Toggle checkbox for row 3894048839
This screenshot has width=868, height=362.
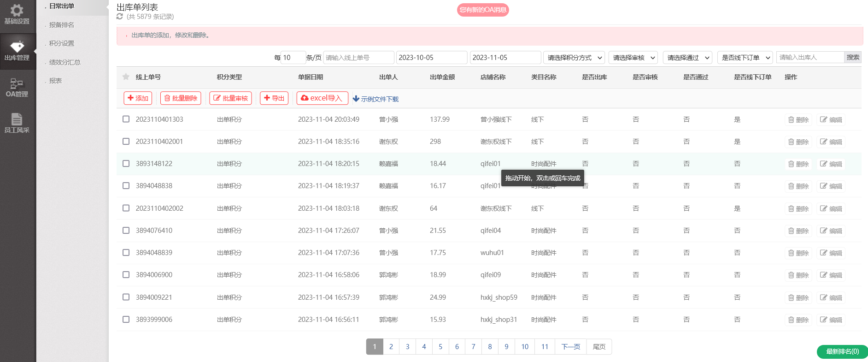pos(126,252)
